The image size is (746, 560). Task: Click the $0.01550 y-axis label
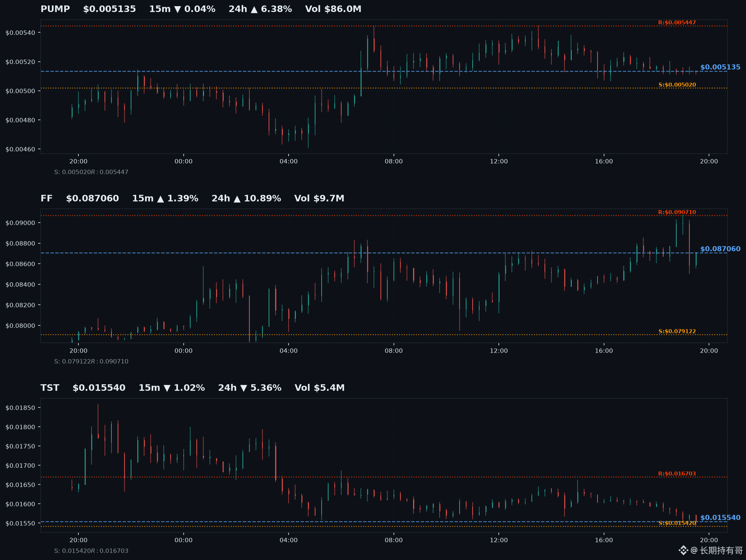click(21, 523)
